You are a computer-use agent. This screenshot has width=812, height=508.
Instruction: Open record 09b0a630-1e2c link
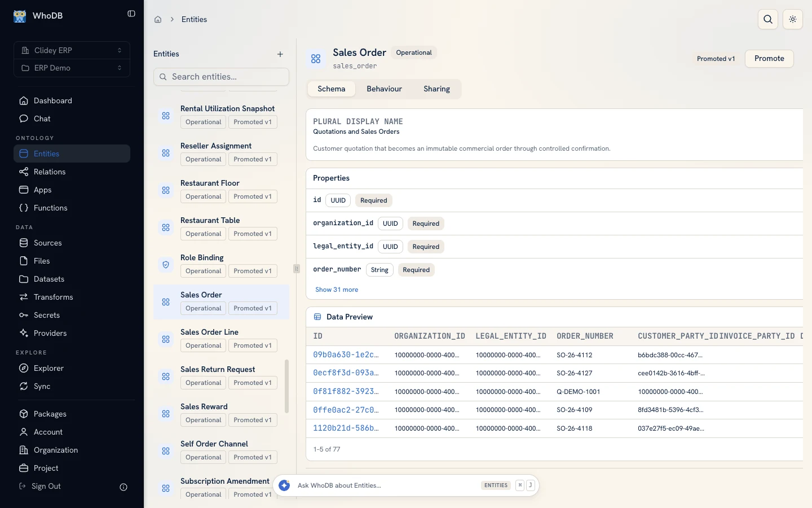(346, 355)
